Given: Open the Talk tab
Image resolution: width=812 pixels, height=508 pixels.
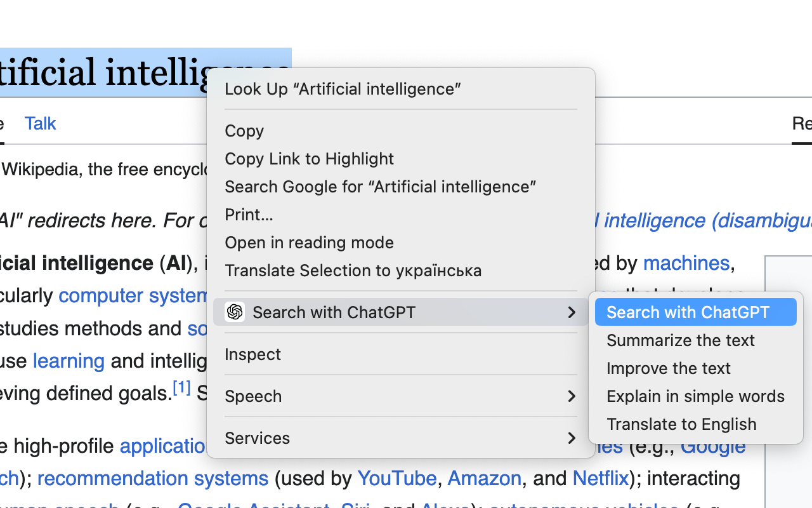Looking at the screenshot, I should (x=41, y=123).
